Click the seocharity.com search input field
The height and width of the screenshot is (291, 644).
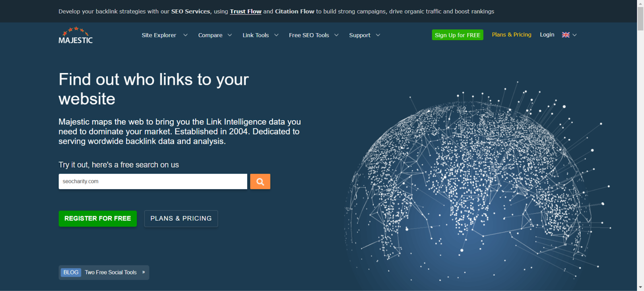[153, 181]
